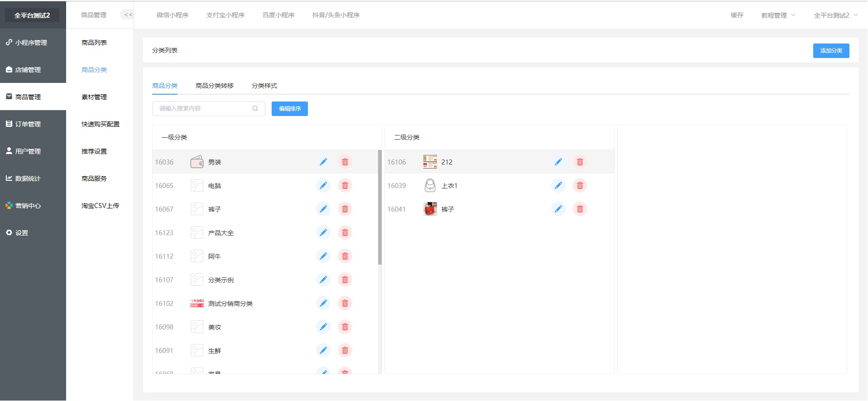Switch to 微信小程序 tab
Screen dimensions: 868x401
pos(173,15)
